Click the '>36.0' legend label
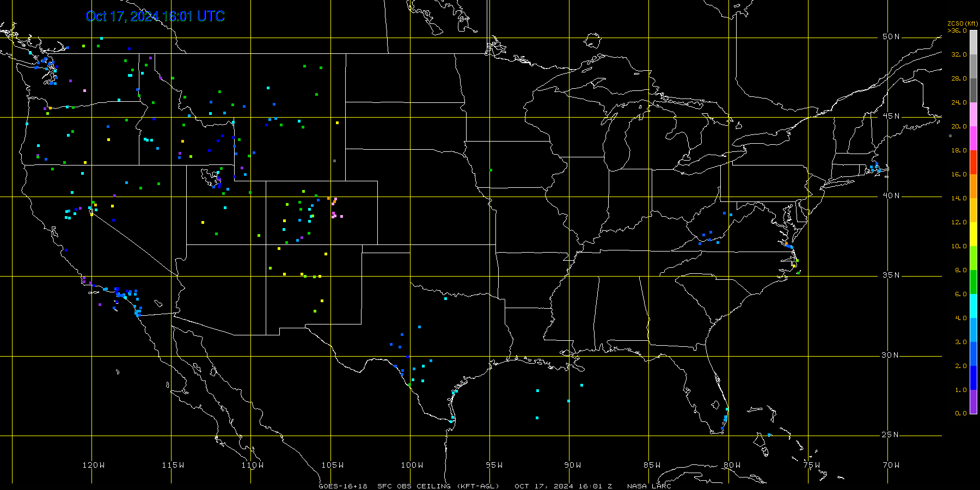The image size is (980, 490). click(957, 30)
